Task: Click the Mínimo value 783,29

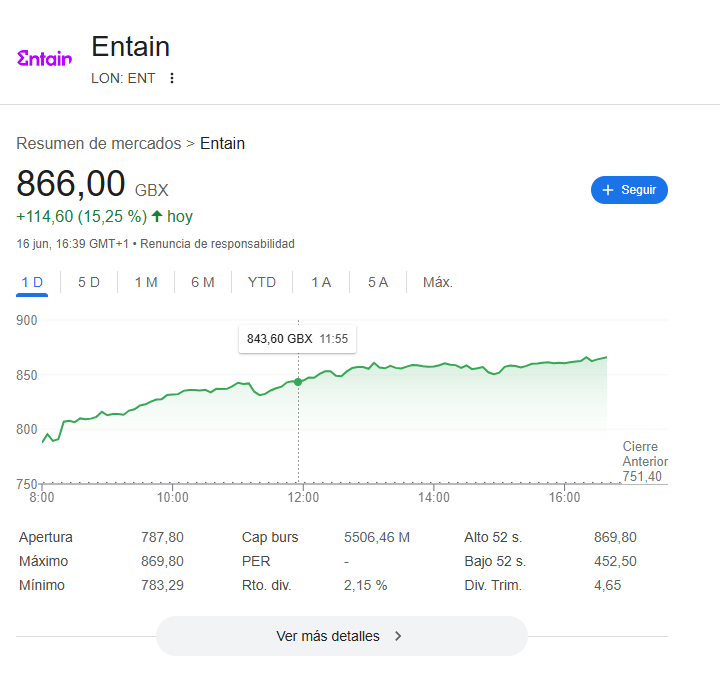Action: tap(162, 585)
